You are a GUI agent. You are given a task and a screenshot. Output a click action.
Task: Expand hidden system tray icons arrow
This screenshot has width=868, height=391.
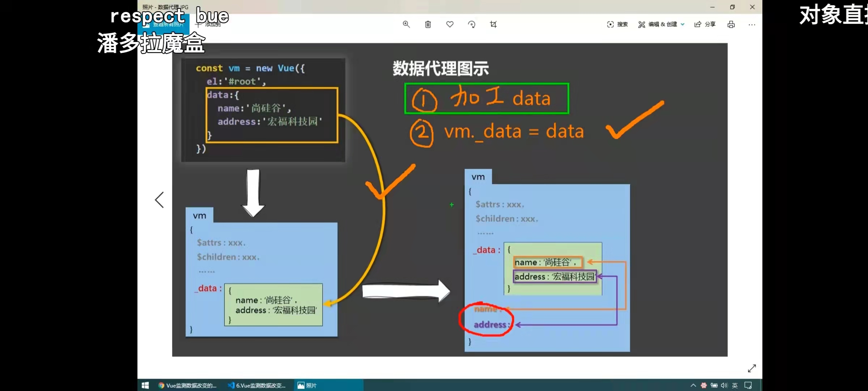(693, 386)
